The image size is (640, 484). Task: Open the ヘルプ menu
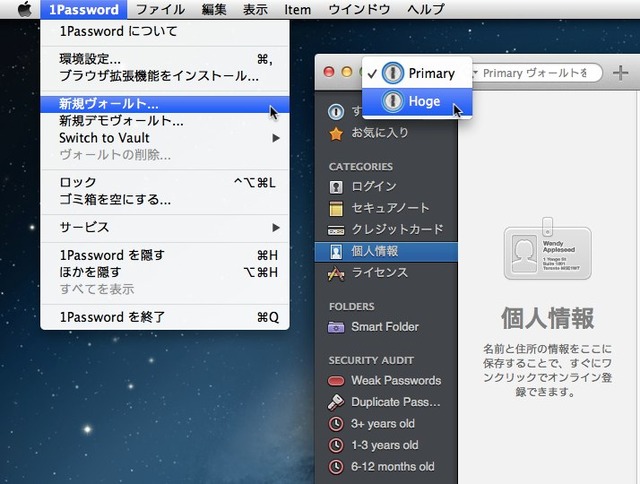(426, 9)
